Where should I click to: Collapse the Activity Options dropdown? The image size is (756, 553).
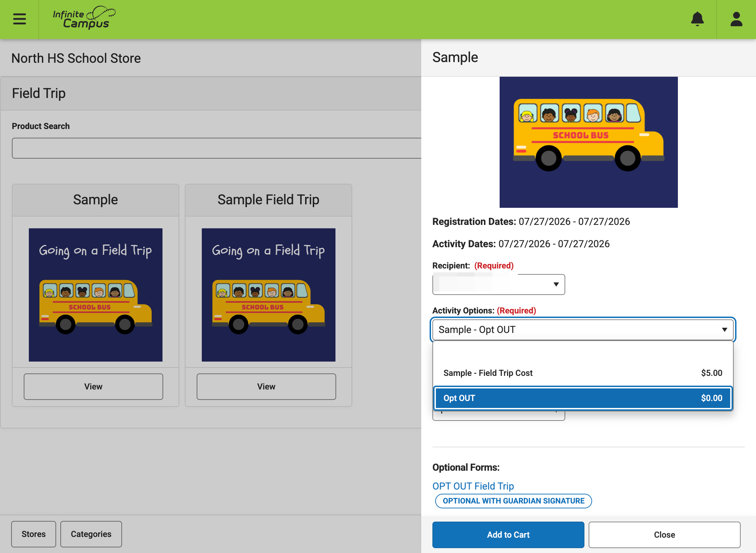pyautogui.click(x=583, y=329)
